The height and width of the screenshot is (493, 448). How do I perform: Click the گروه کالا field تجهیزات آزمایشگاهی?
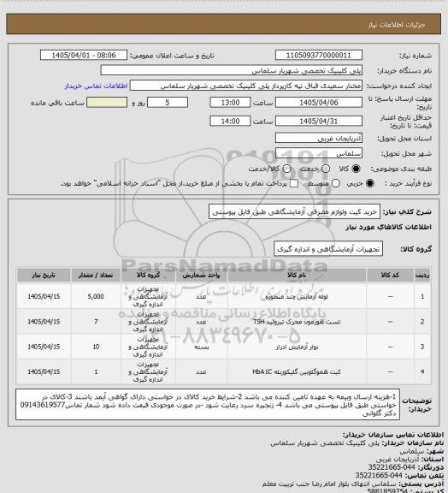pos(328,249)
